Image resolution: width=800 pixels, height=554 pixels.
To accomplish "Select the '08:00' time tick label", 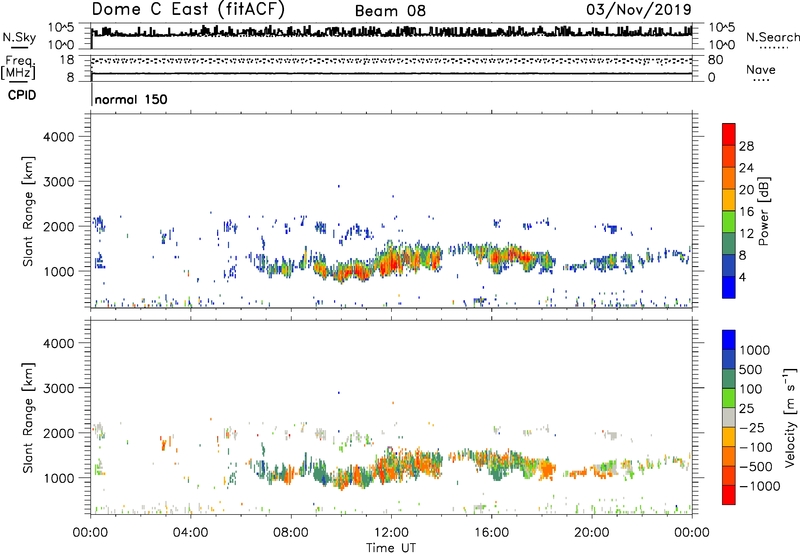I will (291, 533).
